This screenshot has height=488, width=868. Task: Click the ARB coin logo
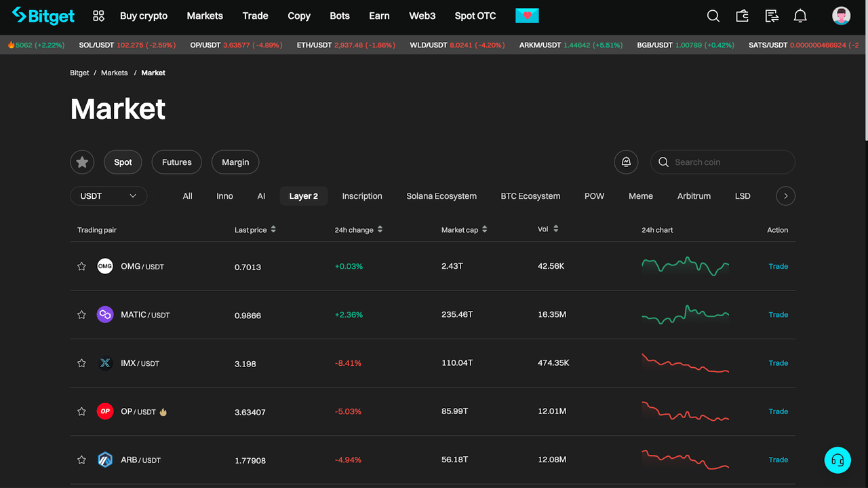coord(104,459)
